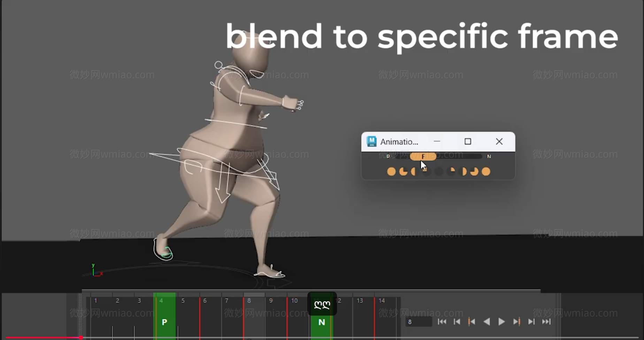
Task: Click the P label on the blend slider
Action: pos(388,156)
